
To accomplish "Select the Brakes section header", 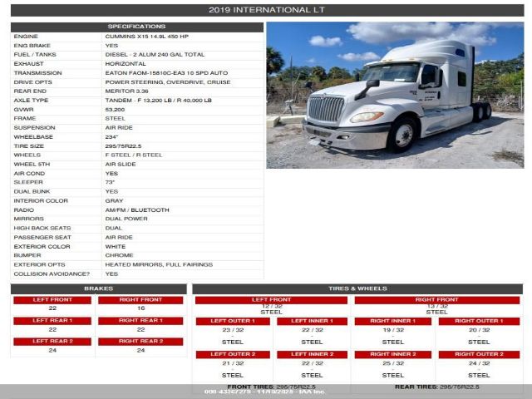I will point(99,288).
